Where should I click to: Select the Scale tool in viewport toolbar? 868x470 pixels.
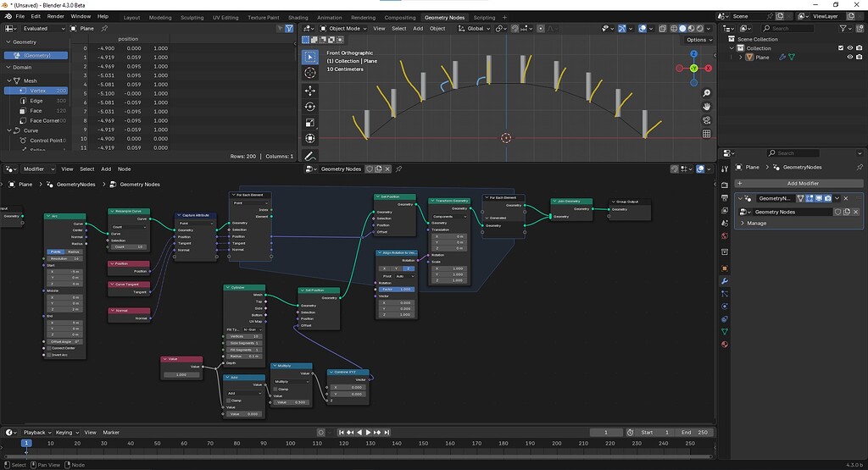pos(310,123)
